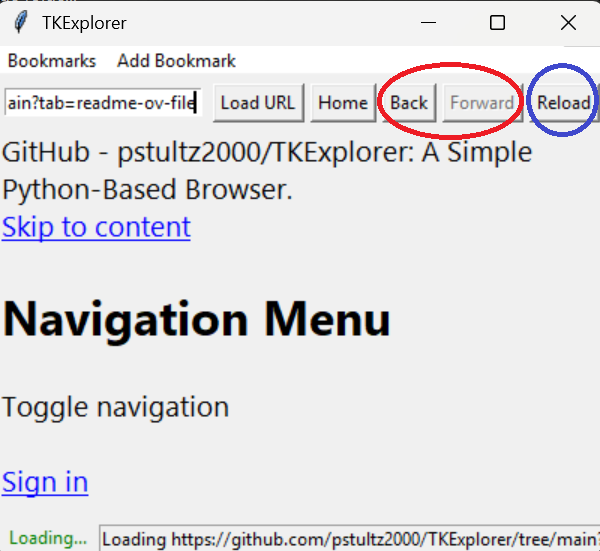
Task: Click the status bar loading URL field
Action: click(x=349, y=539)
